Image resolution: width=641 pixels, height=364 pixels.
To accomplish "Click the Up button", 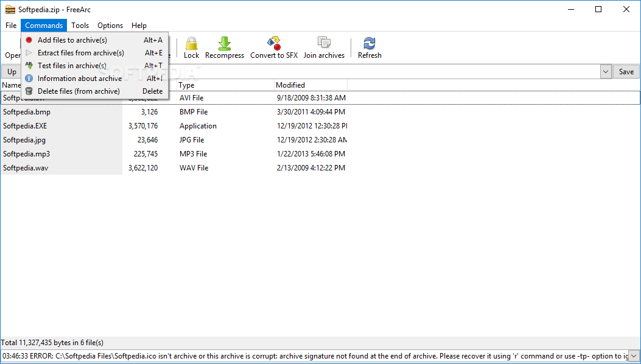I will coord(12,72).
